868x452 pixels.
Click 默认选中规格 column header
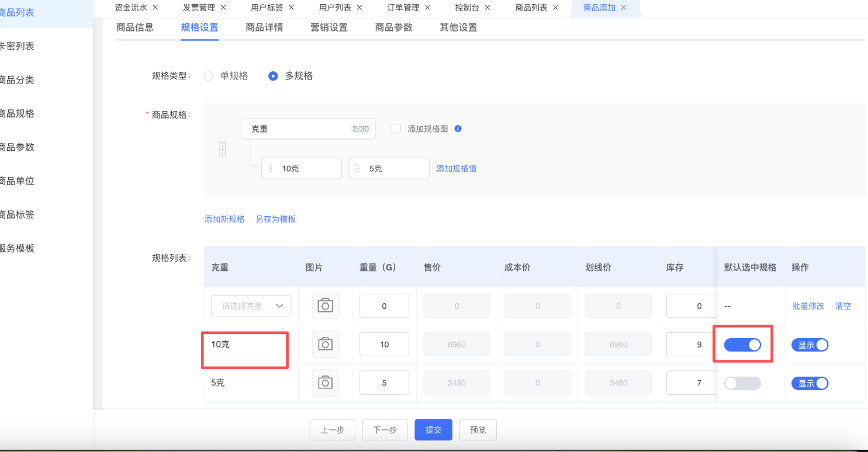click(751, 267)
